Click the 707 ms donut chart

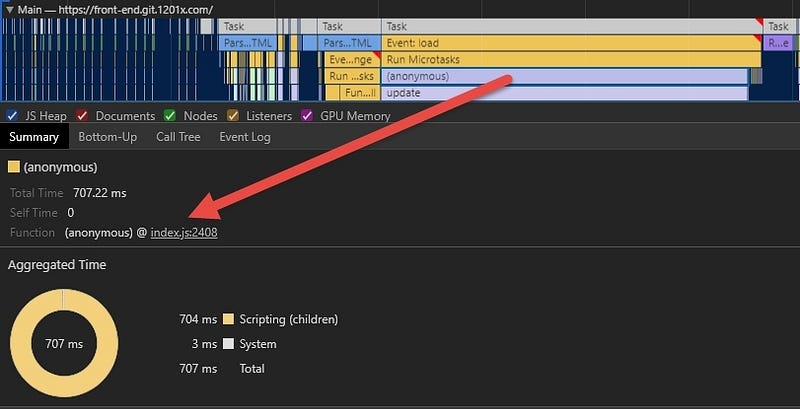pos(63,343)
